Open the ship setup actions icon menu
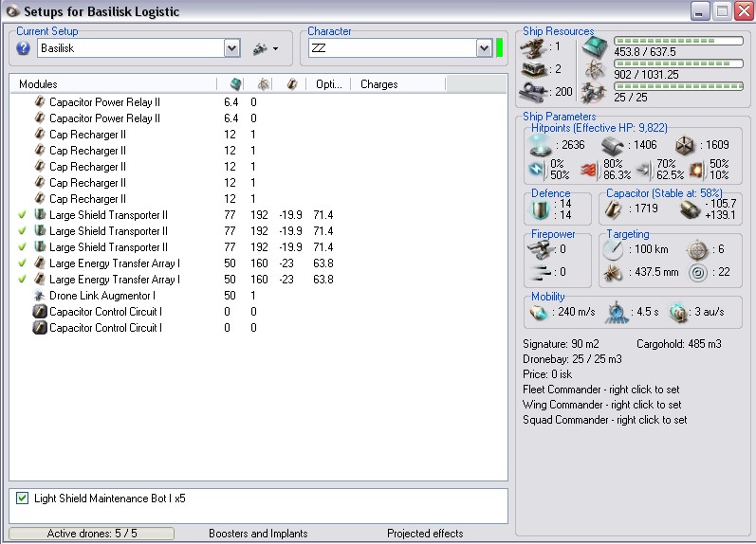The width and height of the screenshot is (756, 544). 266,48
